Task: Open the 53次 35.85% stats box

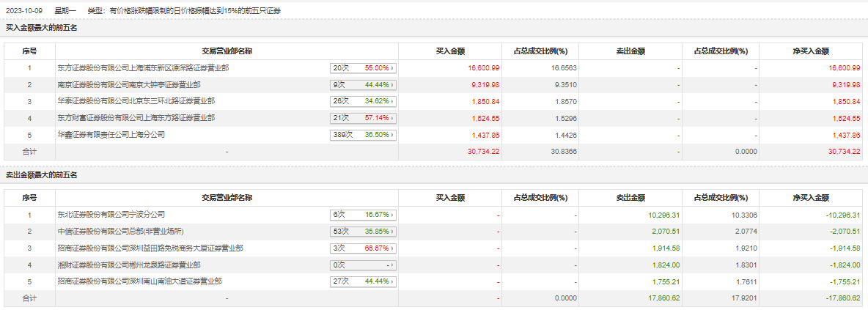Action: (x=363, y=232)
